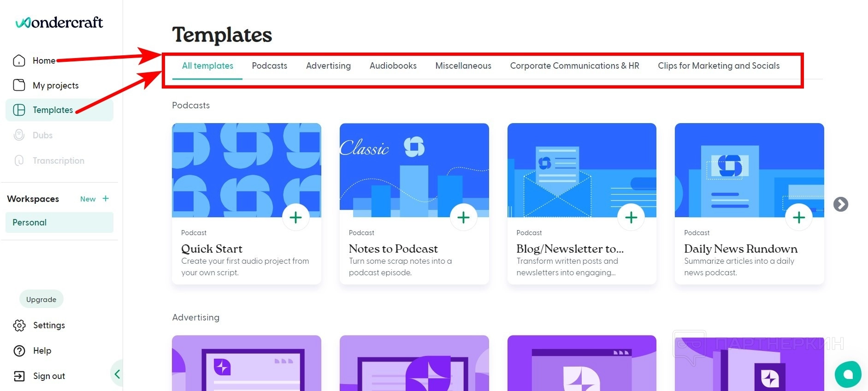Open Corporate Communications & HR tab
The width and height of the screenshot is (868, 391).
pyautogui.click(x=574, y=66)
